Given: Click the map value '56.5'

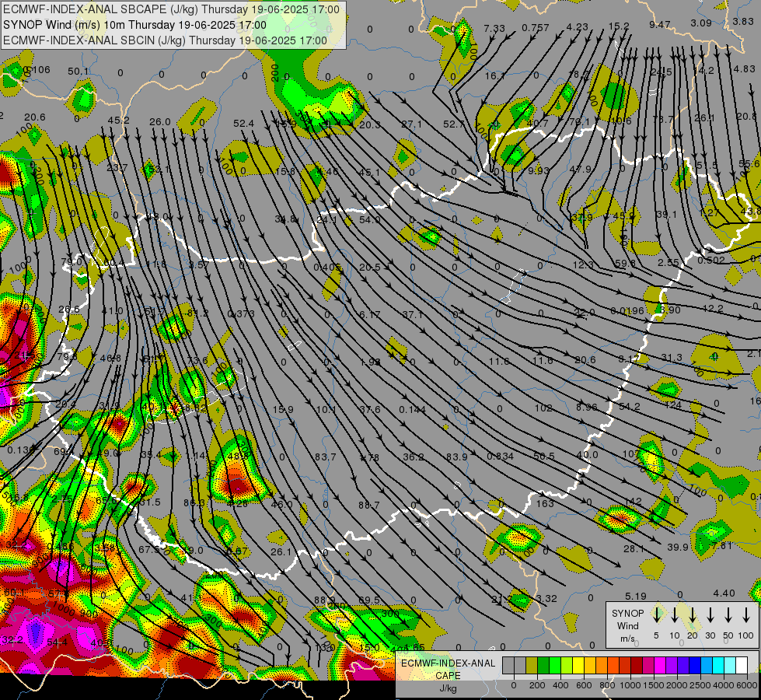Looking at the screenshot, I should click(x=543, y=456).
